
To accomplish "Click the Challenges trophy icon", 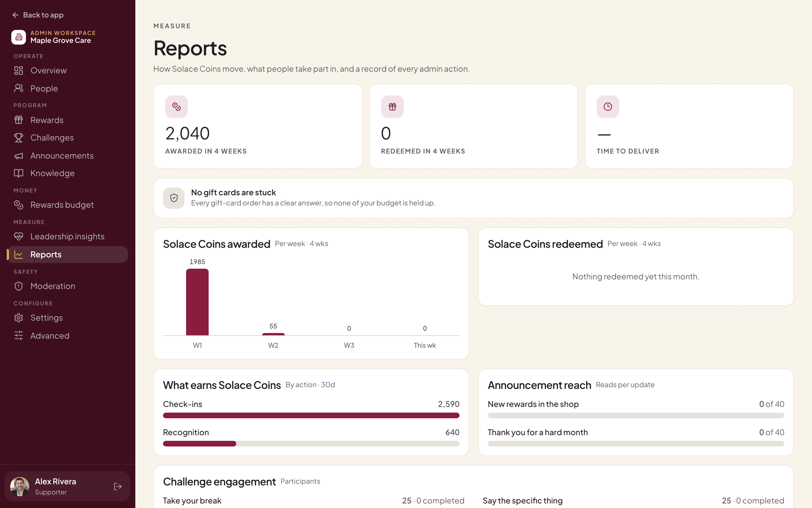I will [x=18, y=137].
